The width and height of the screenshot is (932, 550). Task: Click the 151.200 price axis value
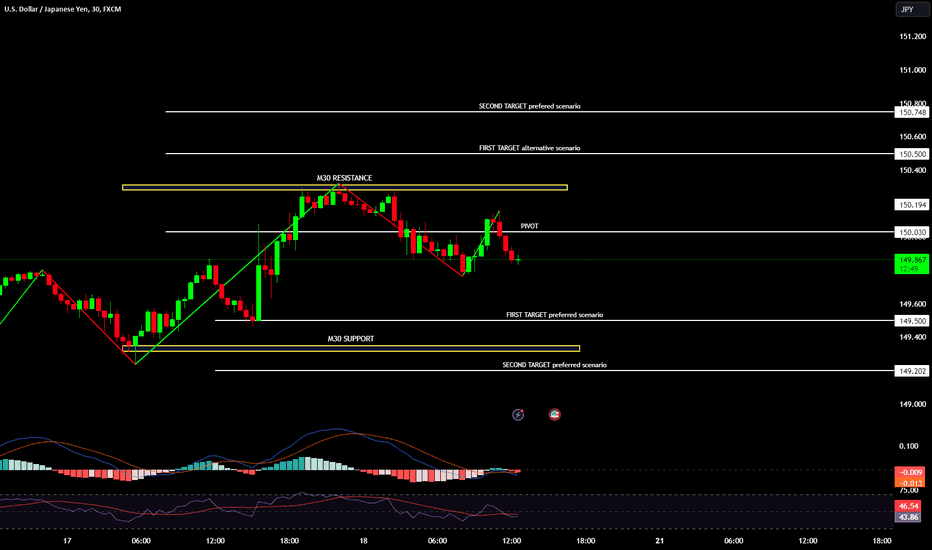[x=912, y=36]
